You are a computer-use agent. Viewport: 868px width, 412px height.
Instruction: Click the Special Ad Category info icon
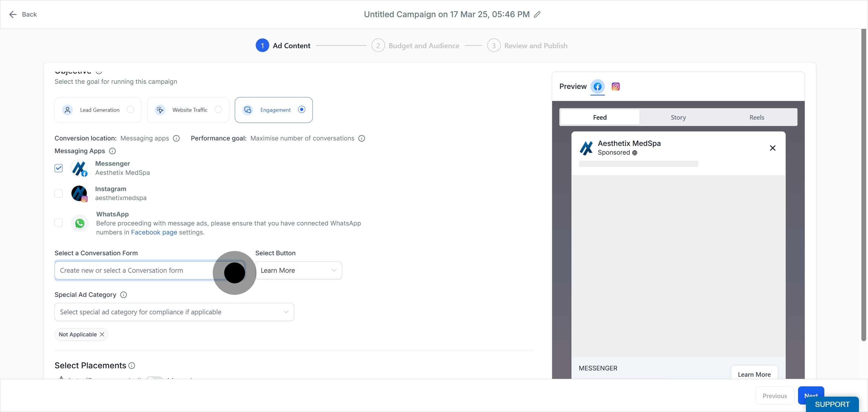(x=124, y=295)
